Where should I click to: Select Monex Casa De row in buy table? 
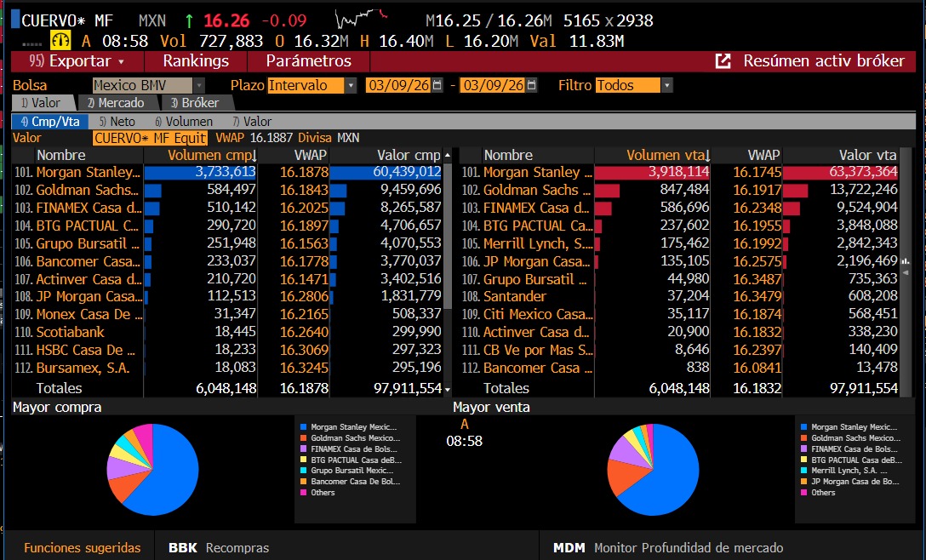(x=226, y=314)
